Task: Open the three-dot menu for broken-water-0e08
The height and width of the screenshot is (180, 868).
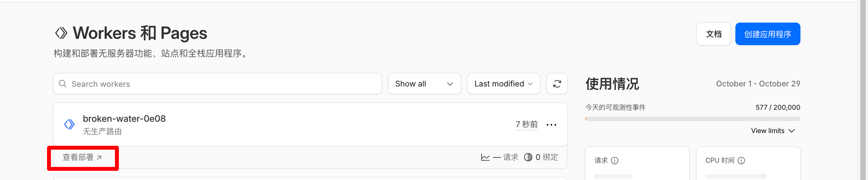Action: (551, 125)
